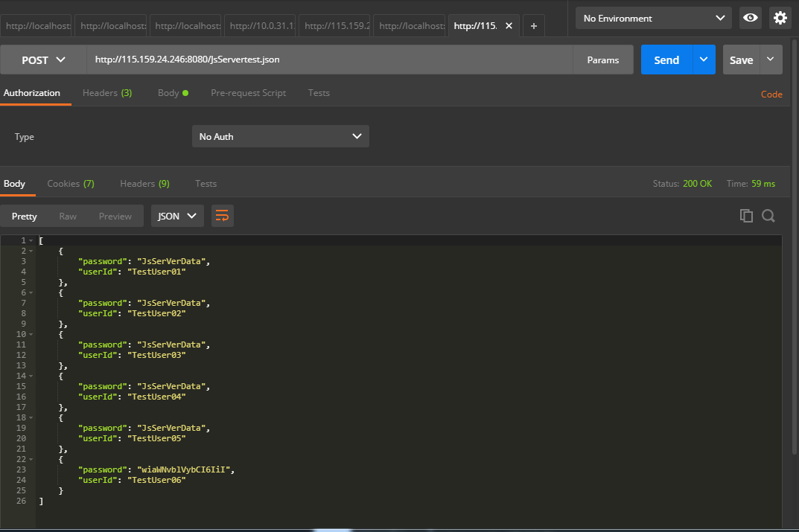799x532 pixels.
Task: Open the request Tests tab
Action: tap(319, 93)
